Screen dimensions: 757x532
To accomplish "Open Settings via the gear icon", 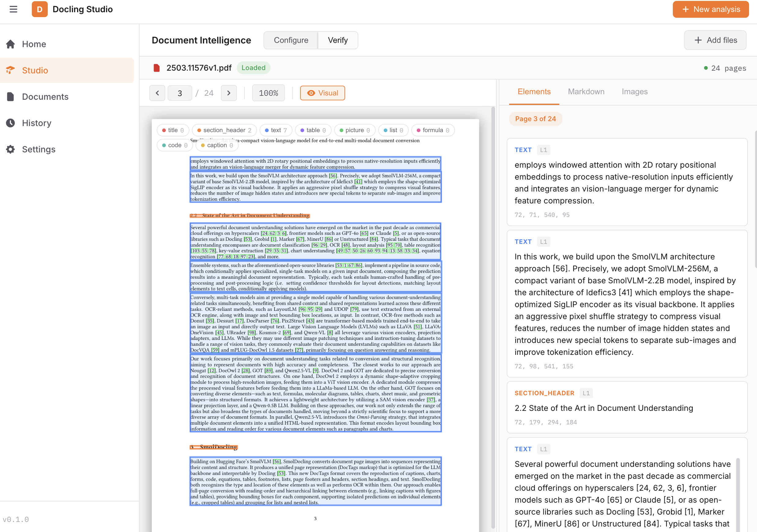I will (x=10, y=149).
